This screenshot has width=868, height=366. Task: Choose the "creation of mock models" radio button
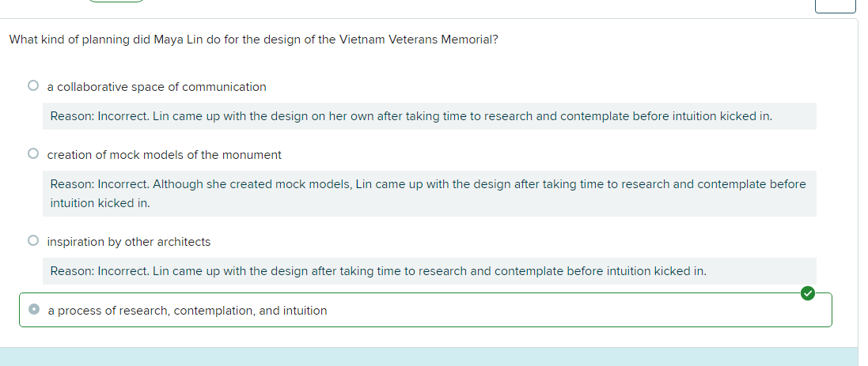32,154
